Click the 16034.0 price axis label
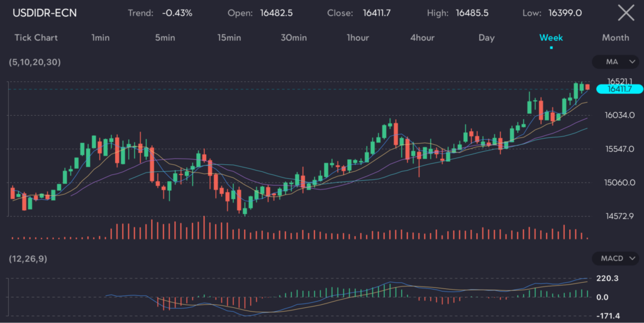 [x=619, y=115]
